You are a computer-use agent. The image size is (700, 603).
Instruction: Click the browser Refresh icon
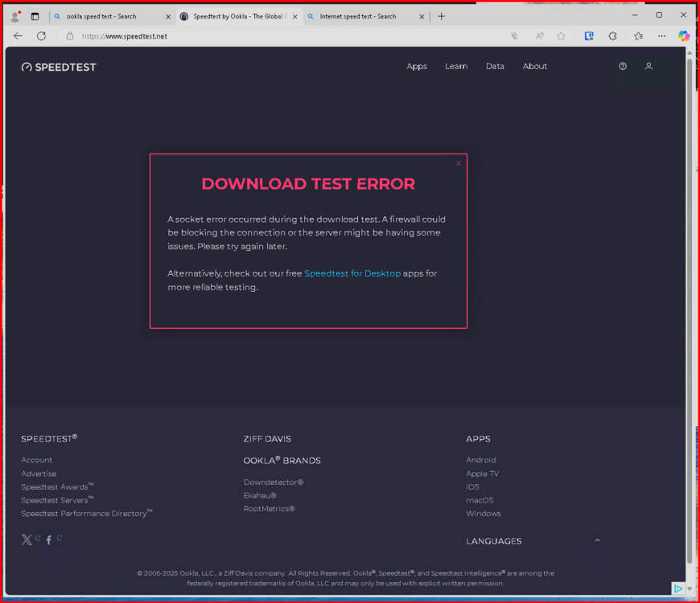pyautogui.click(x=42, y=36)
